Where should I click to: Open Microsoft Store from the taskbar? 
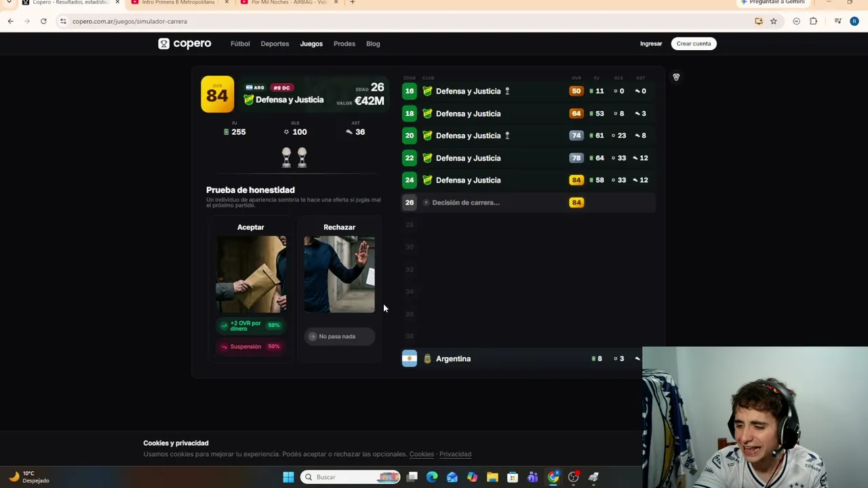tap(513, 477)
